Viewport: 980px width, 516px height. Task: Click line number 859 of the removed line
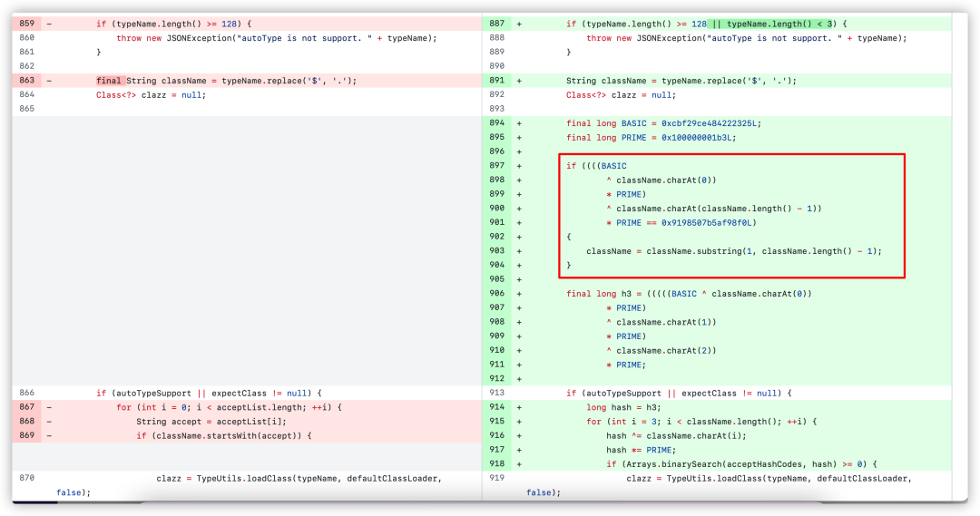27,24
